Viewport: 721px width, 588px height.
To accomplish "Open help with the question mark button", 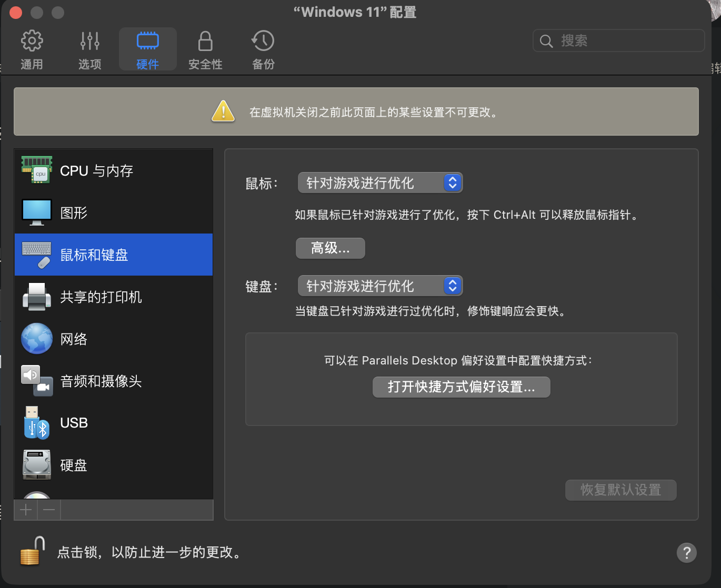I will (687, 553).
